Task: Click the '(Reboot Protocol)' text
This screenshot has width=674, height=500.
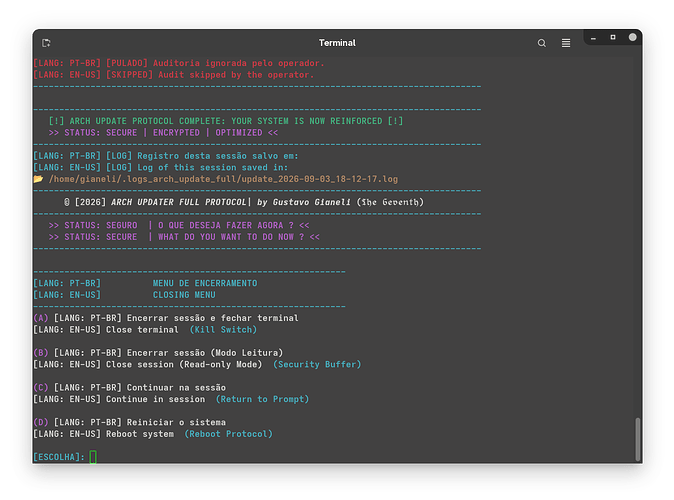Action: [x=228, y=434]
